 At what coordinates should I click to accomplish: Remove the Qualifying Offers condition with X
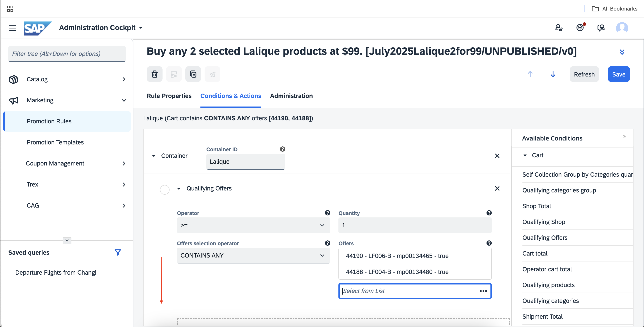pos(497,188)
